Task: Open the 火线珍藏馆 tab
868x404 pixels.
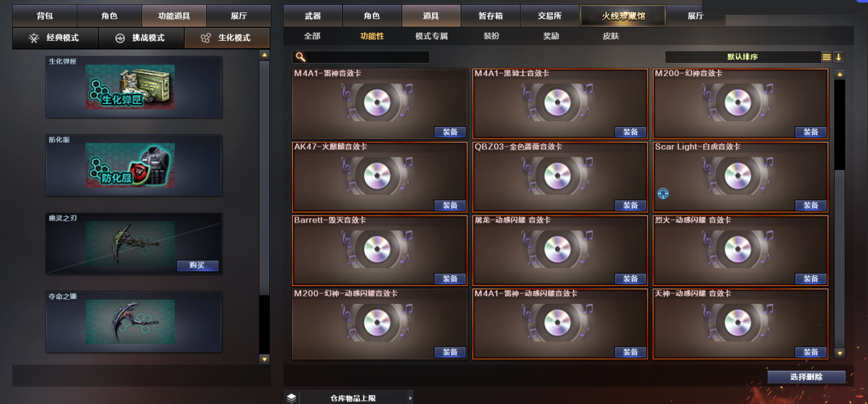Action: [623, 16]
